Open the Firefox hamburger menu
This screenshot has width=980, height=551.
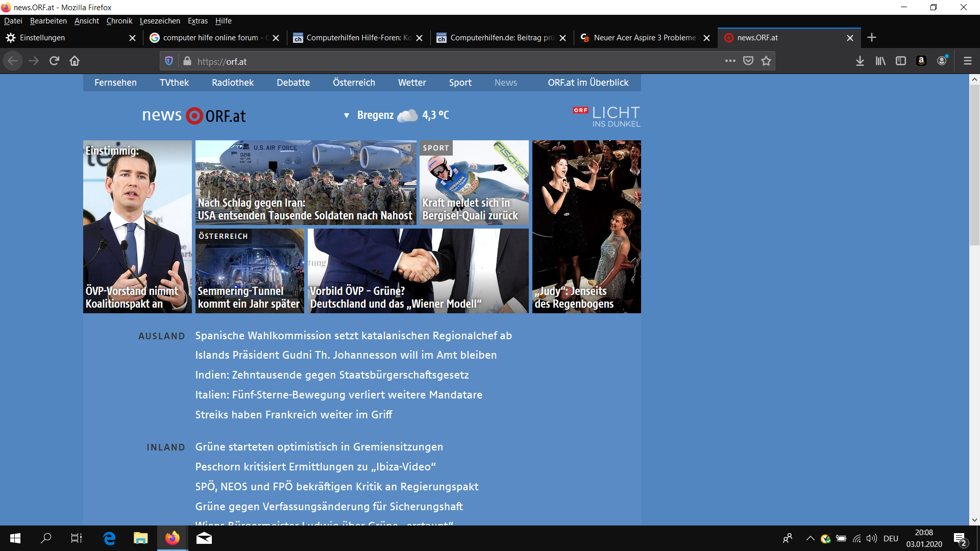tap(967, 61)
